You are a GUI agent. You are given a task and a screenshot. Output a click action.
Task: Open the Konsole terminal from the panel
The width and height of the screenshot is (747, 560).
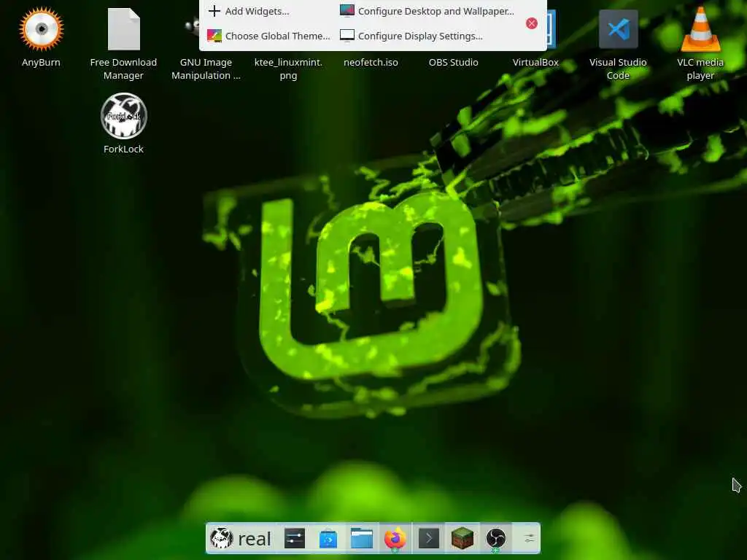point(429,539)
